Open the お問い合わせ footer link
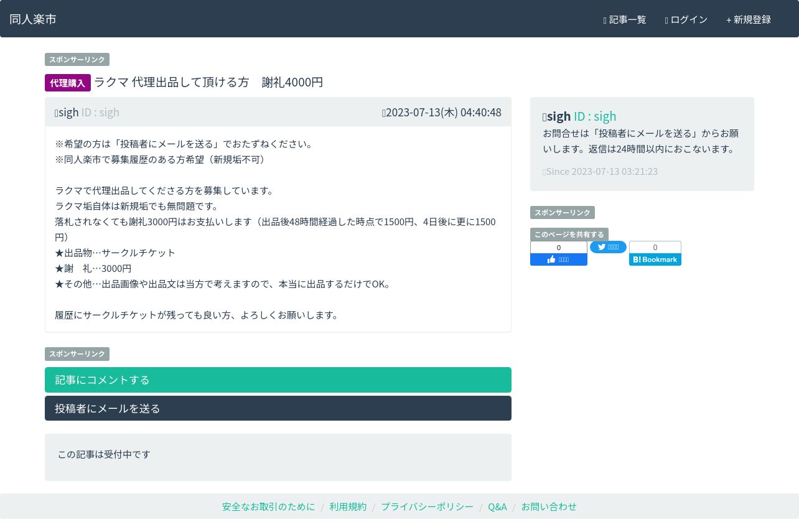The image size is (799, 532). coord(549,506)
